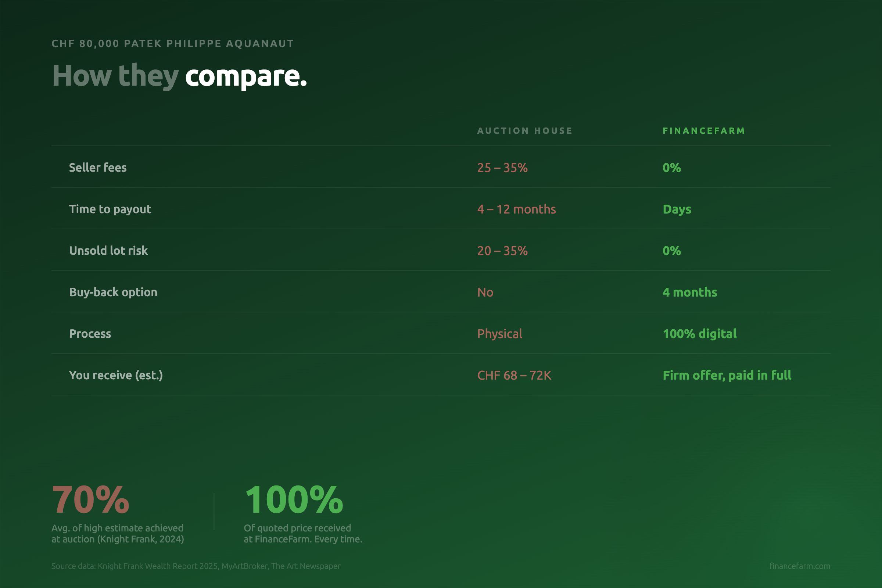The image size is (882, 588).
Task: Click the 'Process' row label
Action: tap(90, 334)
